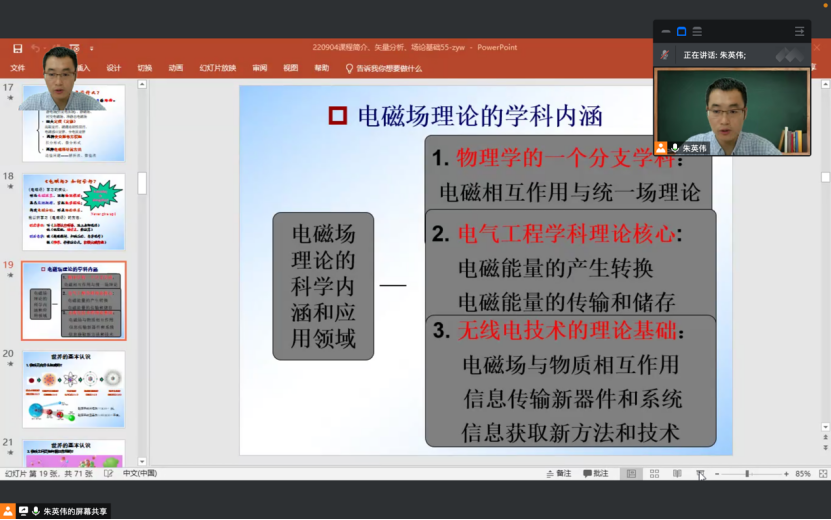831x520 pixels.
Task: Switch to slide sorter view
Action: pos(654,474)
